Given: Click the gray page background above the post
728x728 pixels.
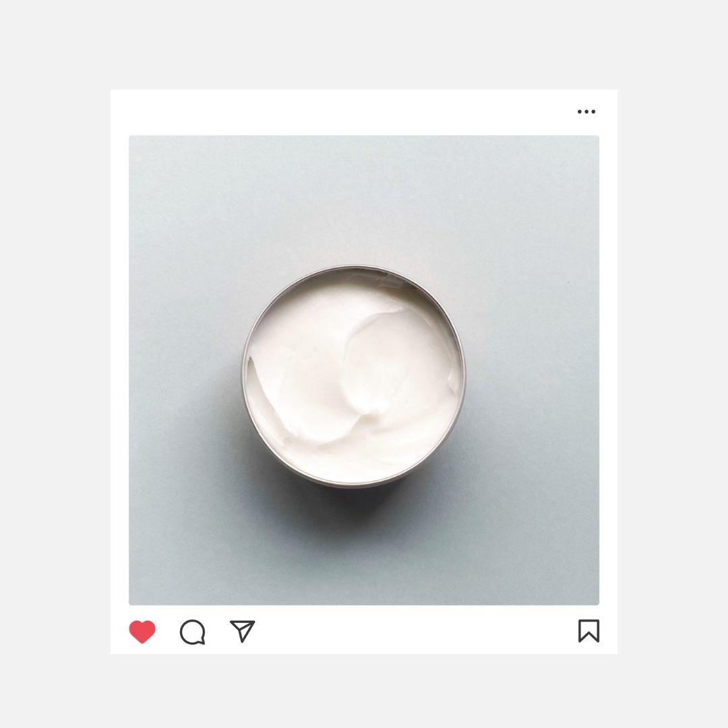Looking at the screenshot, I should pos(364,44).
